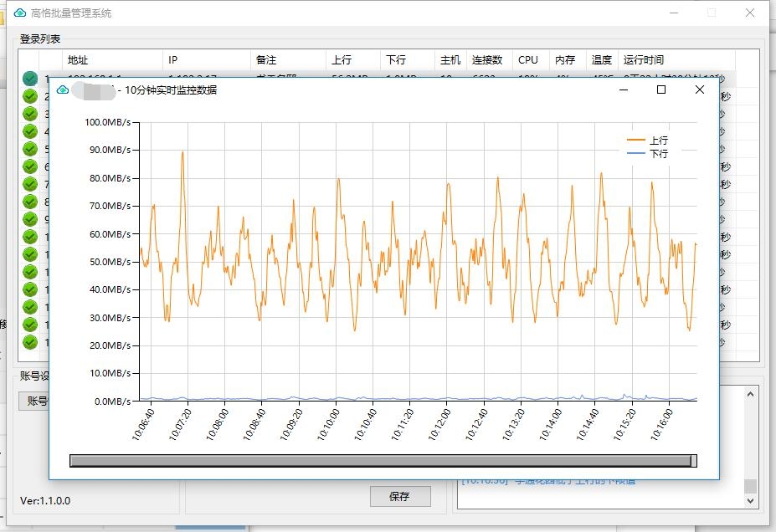Click the CPU column header
Screen dimensions: 776x532
(x=528, y=60)
